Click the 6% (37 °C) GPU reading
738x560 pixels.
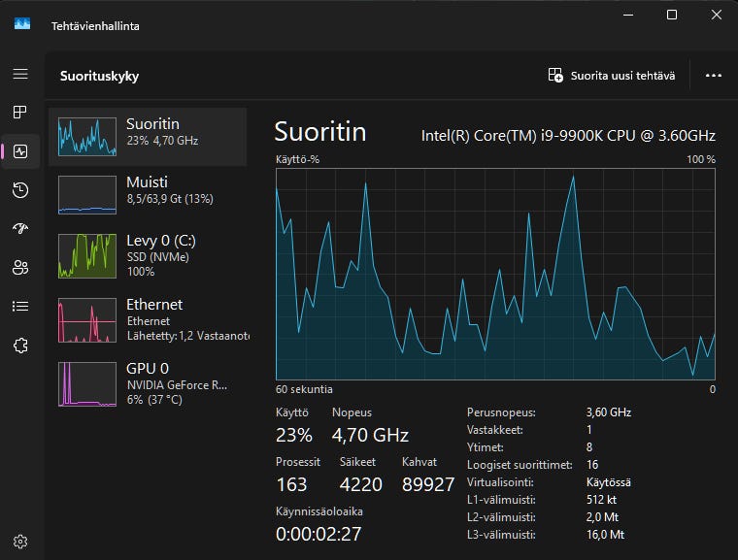(154, 400)
